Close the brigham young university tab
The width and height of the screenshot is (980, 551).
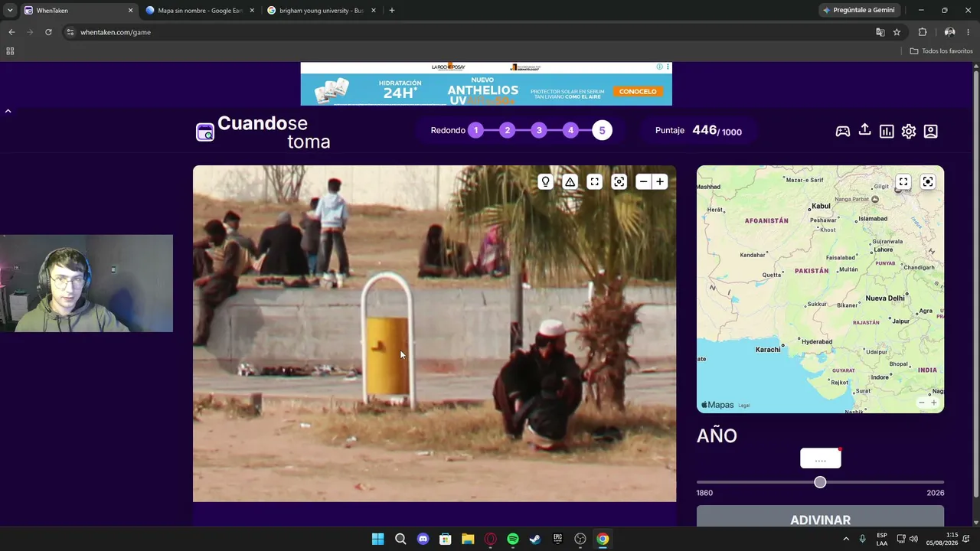[x=374, y=11]
